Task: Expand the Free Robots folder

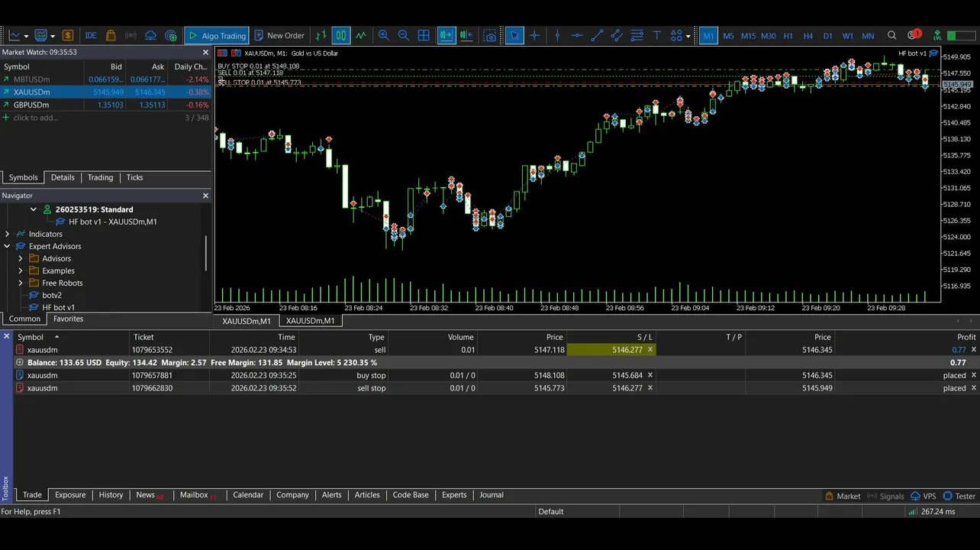Action: click(21, 283)
